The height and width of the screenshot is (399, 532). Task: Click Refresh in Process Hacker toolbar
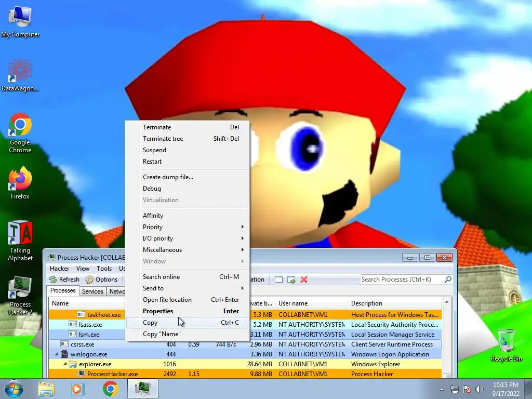[64, 279]
